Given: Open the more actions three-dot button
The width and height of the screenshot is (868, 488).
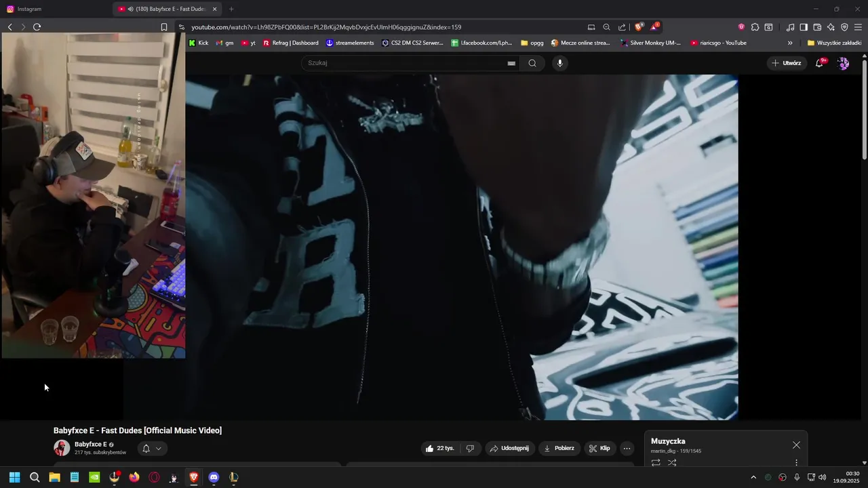Looking at the screenshot, I should click(x=627, y=448).
